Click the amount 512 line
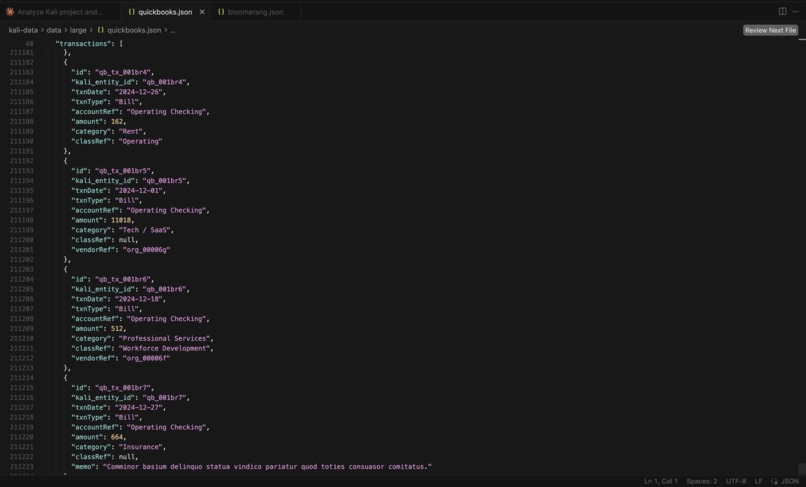806x487 pixels. click(x=98, y=329)
